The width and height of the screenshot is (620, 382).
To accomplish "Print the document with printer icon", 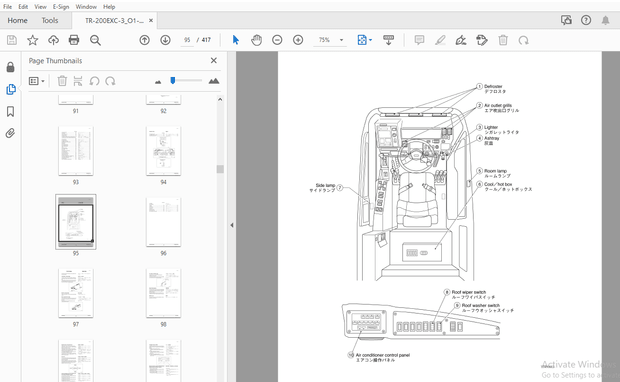I will pyautogui.click(x=74, y=40).
